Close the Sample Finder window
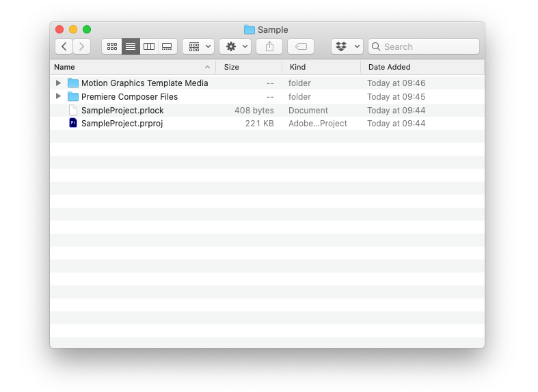Viewport: 538px width, 392px height. click(x=59, y=29)
